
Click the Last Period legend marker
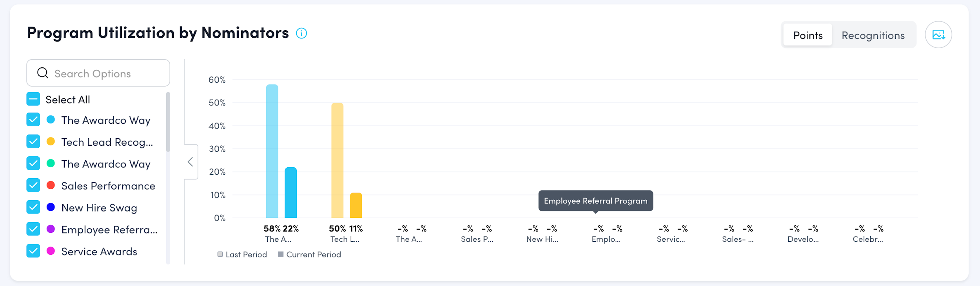pyautogui.click(x=220, y=255)
